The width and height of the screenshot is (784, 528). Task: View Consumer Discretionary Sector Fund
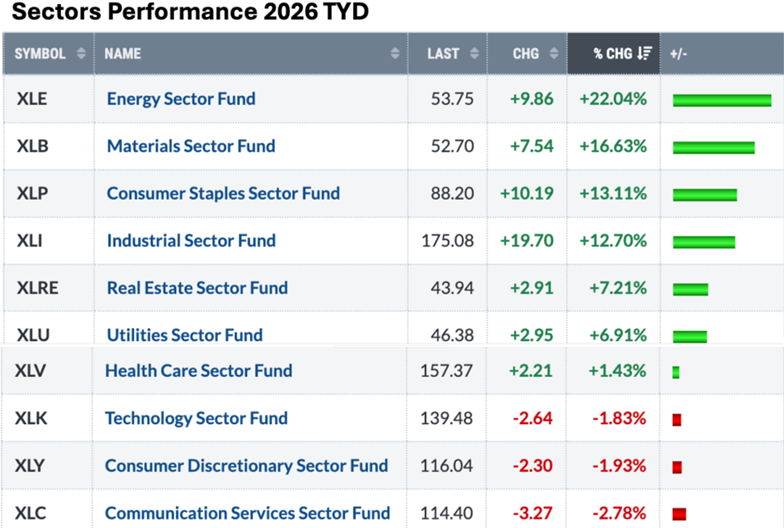(246, 466)
